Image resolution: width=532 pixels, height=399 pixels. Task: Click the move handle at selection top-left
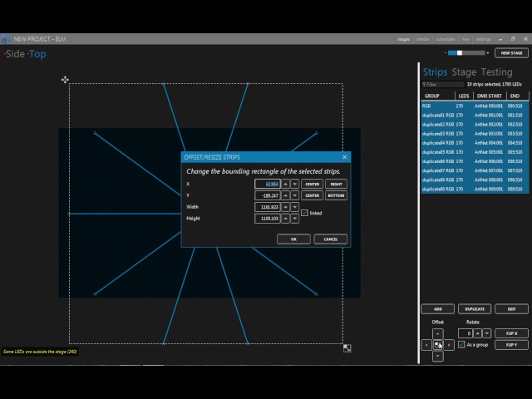tap(65, 80)
